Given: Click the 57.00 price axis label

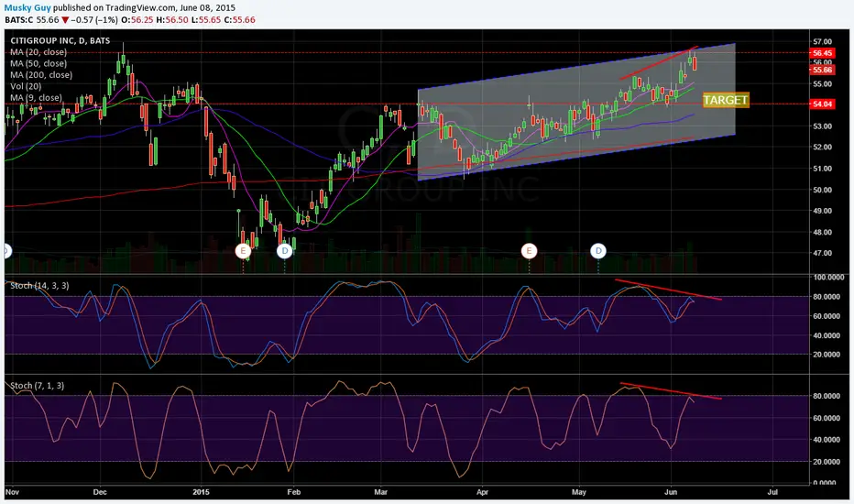Looking at the screenshot, I should 823,41.
